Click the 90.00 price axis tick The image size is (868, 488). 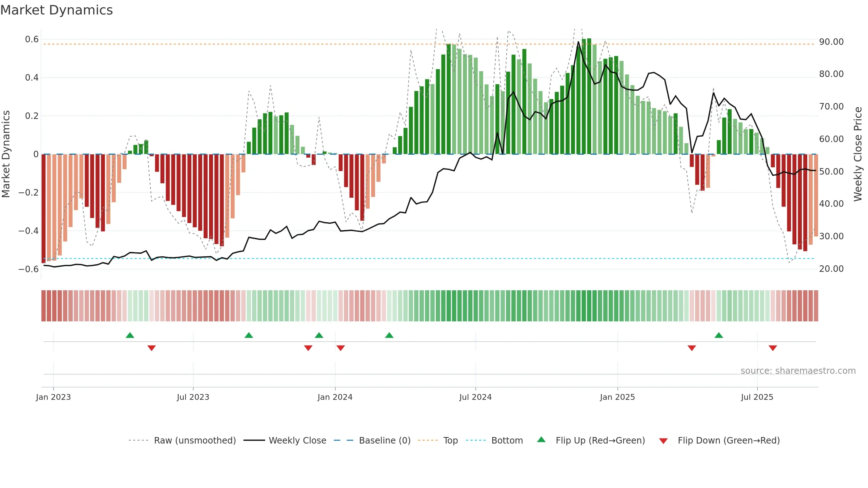pos(831,42)
